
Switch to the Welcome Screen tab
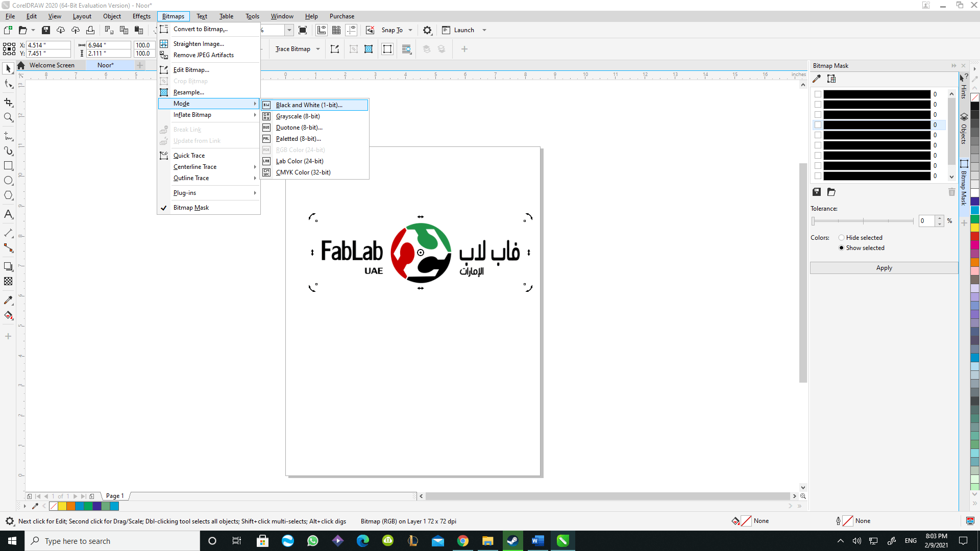52,65
